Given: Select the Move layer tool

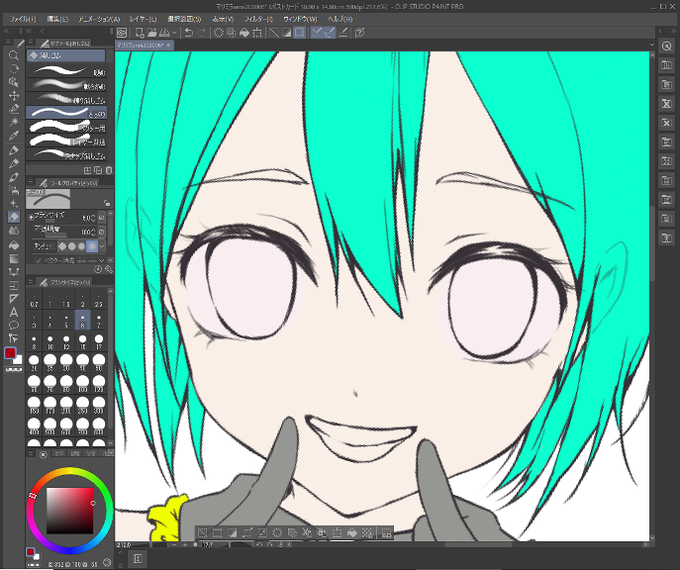Looking at the screenshot, I should 14,95.
